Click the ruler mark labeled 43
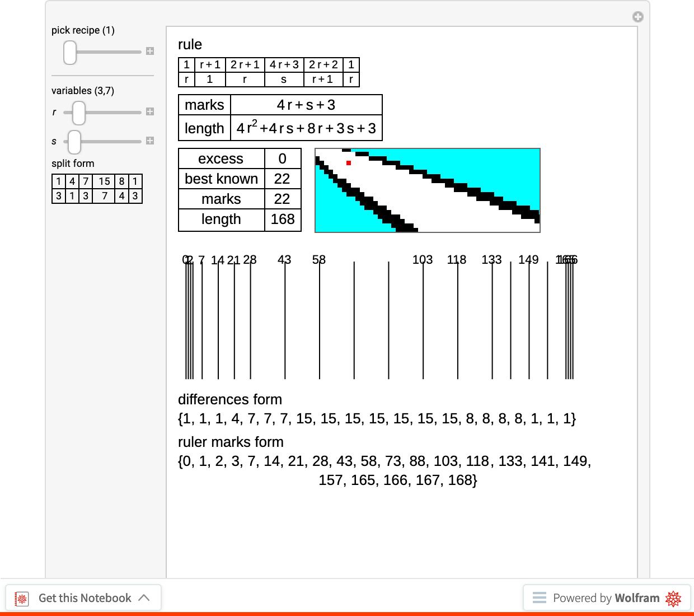Viewport: 694px width, 616px height. click(284, 260)
